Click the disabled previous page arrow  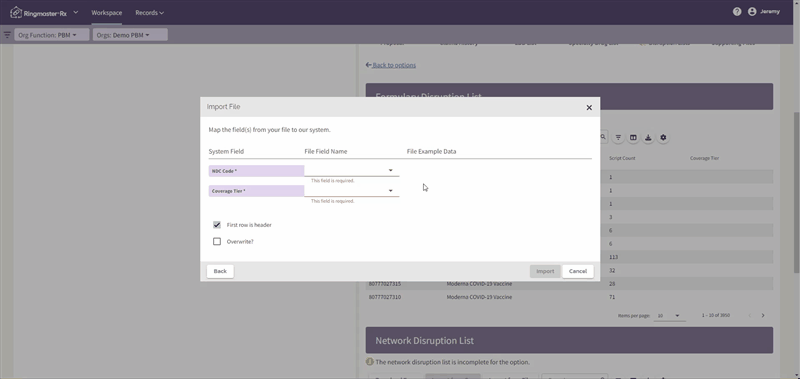(x=749, y=316)
